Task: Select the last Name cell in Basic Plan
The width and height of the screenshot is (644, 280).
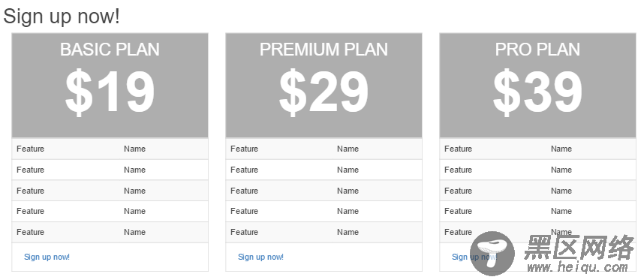Action: pyautogui.click(x=134, y=233)
